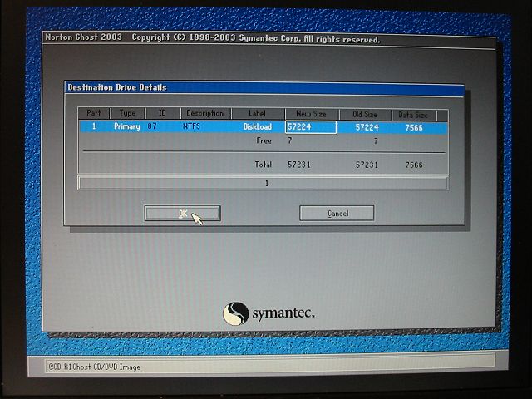Click the New Size column header
The image size is (532, 399).
tap(310, 113)
